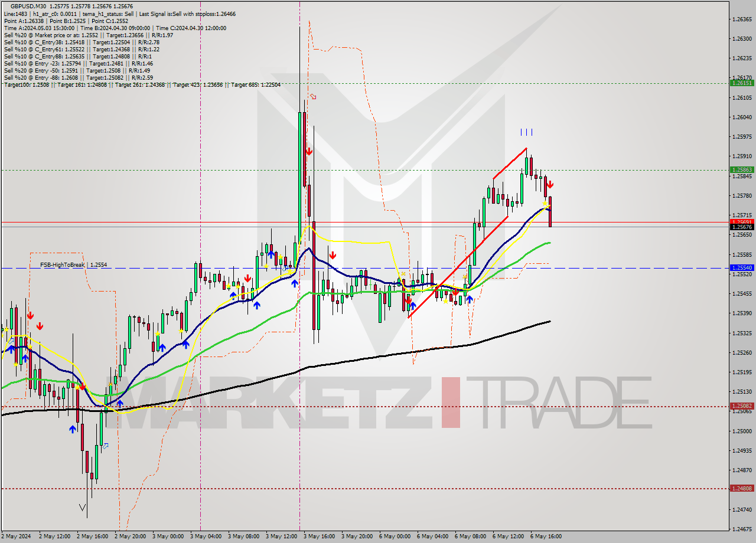
Task: Select the red down-arrow signal near 6 May 16:00
Action: click(x=549, y=185)
